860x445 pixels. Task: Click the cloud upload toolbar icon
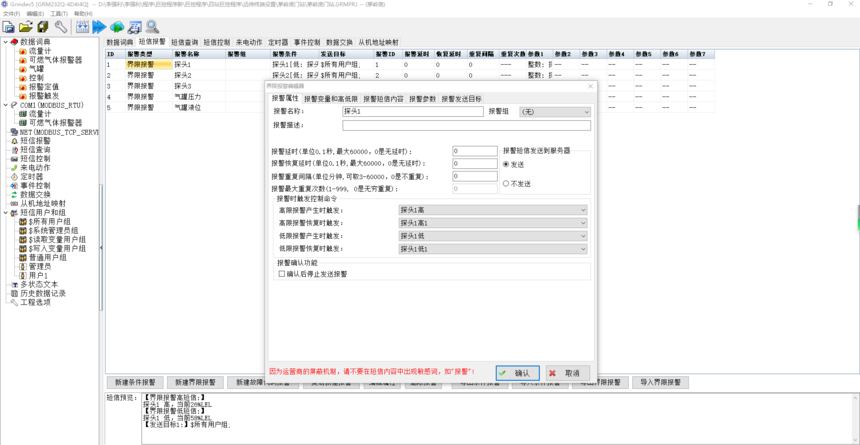click(117, 26)
